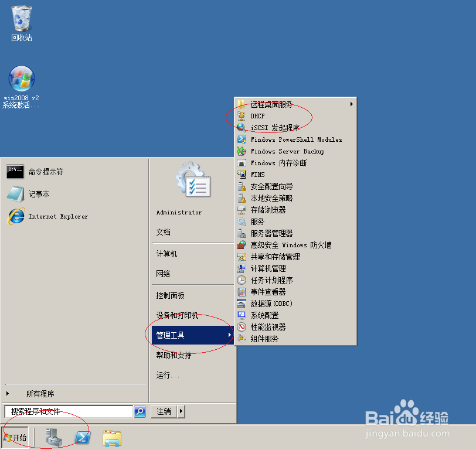Click the 开始 Start button
Viewport: 476px width, 450px height.
click(15, 437)
